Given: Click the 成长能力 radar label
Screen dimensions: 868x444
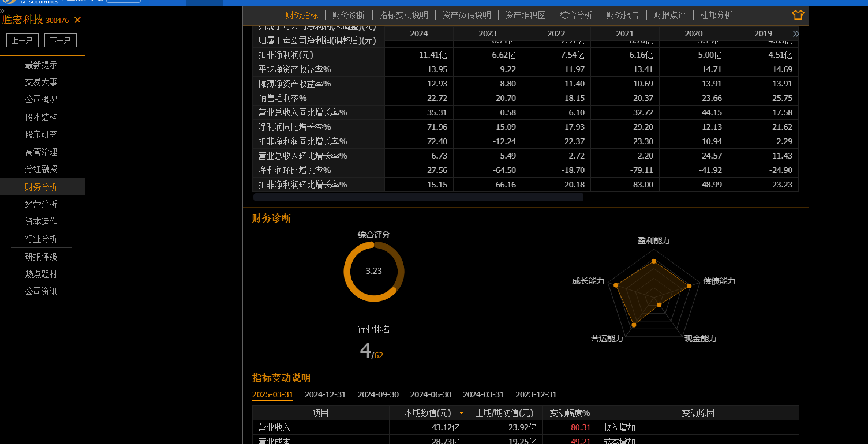Looking at the screenshot, I should [x=588, y=281].
